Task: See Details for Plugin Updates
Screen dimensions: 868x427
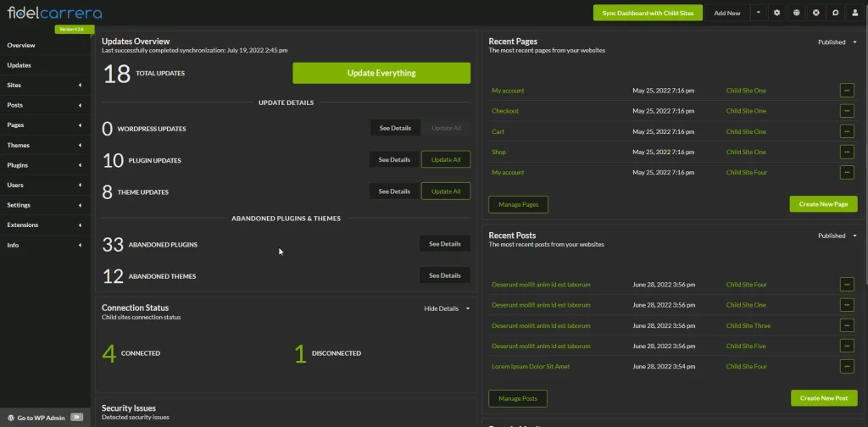Action: tap(394, 160)
